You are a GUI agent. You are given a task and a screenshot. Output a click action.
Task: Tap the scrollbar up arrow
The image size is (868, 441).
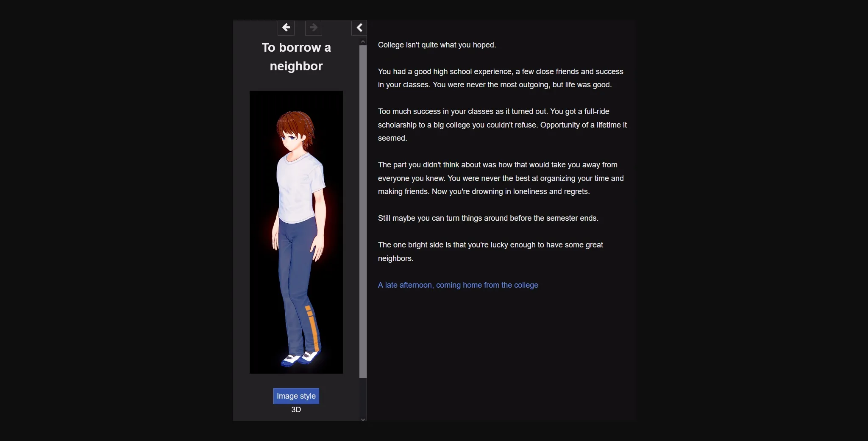coord(363,41)
